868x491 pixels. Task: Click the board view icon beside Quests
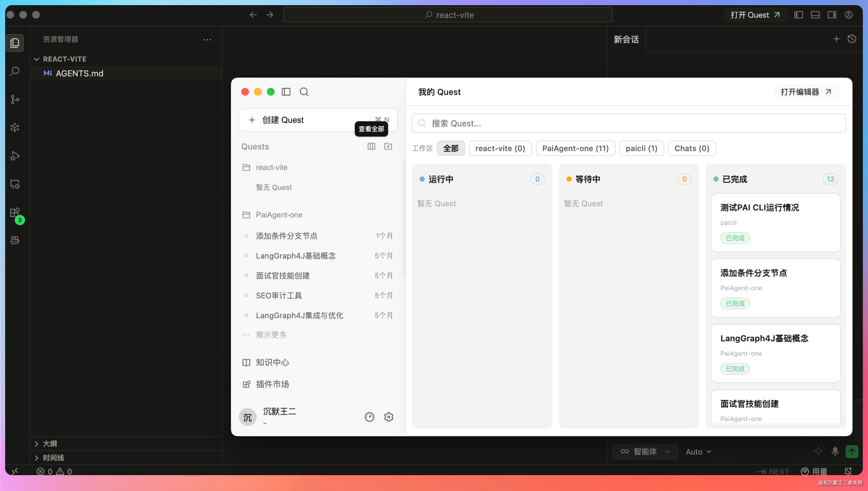tap(371, 146)
